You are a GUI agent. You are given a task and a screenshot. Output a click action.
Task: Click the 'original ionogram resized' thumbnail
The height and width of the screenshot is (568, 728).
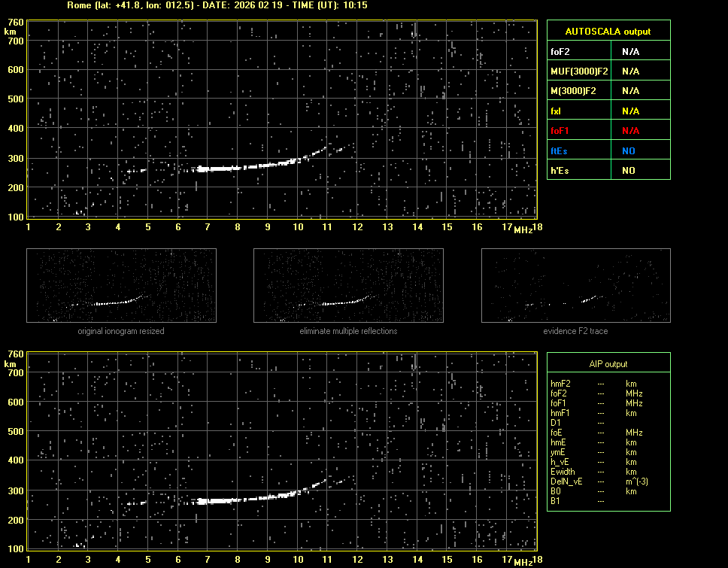point(121,286)
